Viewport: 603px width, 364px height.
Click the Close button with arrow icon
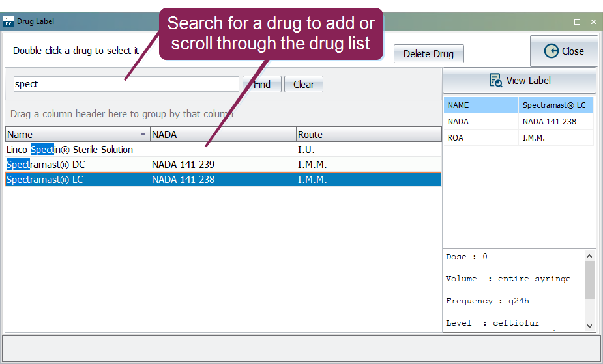click(564, 51)
